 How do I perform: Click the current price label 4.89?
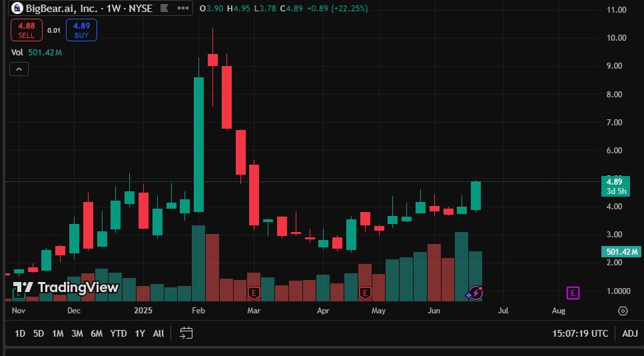tap(615, 186)
